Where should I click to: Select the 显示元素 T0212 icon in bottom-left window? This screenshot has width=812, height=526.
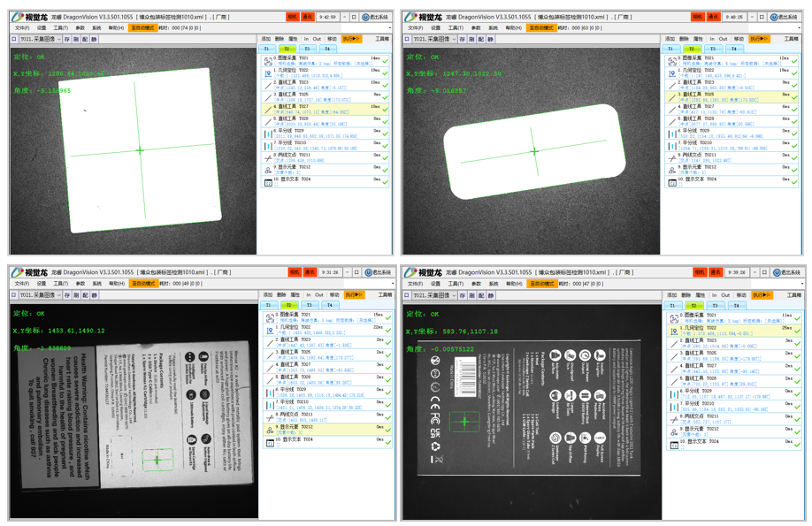click(x=269, y=428)
